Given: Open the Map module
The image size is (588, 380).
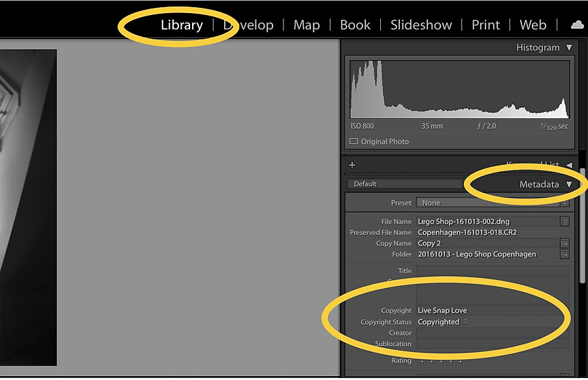Looking at the screenshot, I should 306,25.
